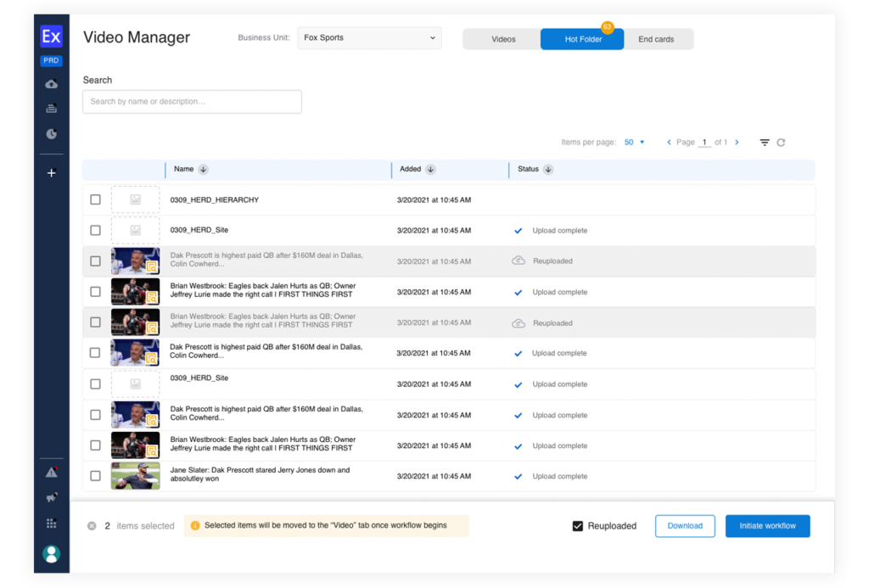Screen dimensions: 869x588
Task: Open the pie chart analytics sidebar icon
Action: tap(51, 134)
